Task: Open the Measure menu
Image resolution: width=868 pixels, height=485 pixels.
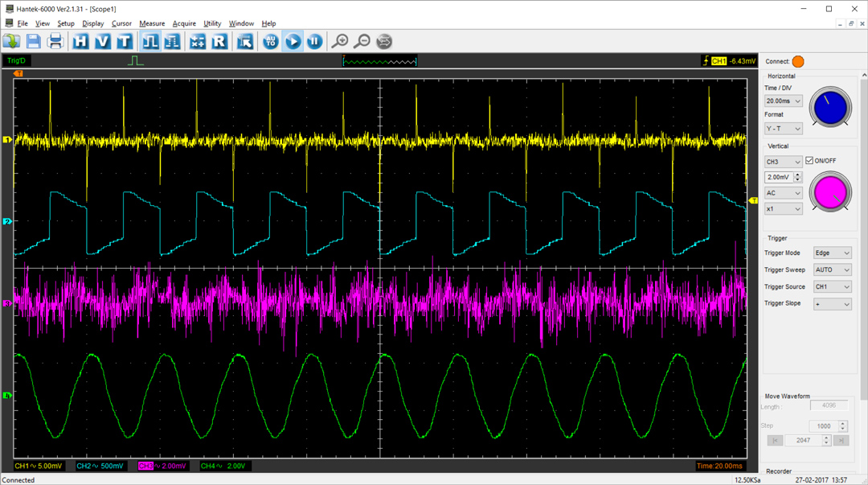Action: (152, 23)
